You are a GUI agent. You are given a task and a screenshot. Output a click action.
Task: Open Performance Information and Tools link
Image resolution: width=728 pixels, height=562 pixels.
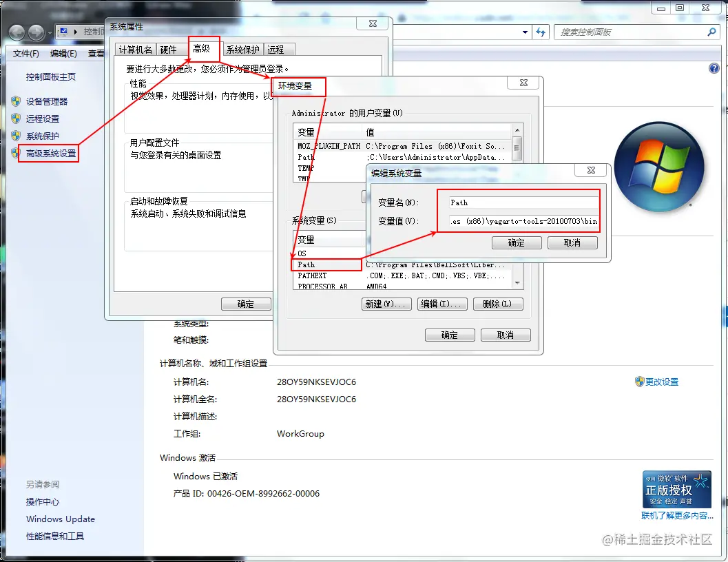[x=55, y=536]
